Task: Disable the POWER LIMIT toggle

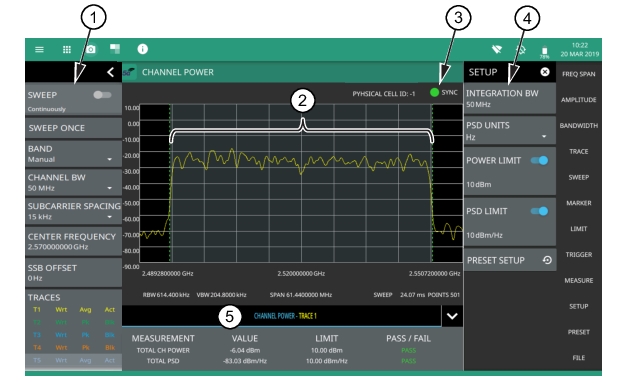Action: 539,160
